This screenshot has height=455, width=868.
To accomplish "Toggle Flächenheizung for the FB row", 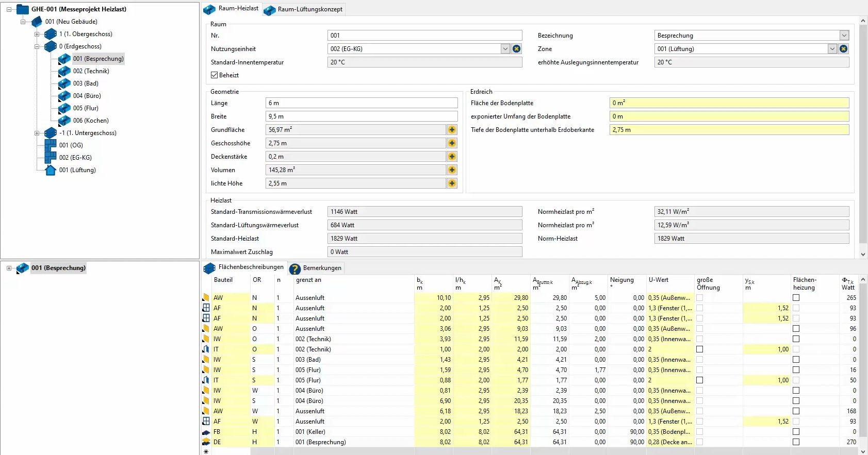I will click(x=796, y=432).
